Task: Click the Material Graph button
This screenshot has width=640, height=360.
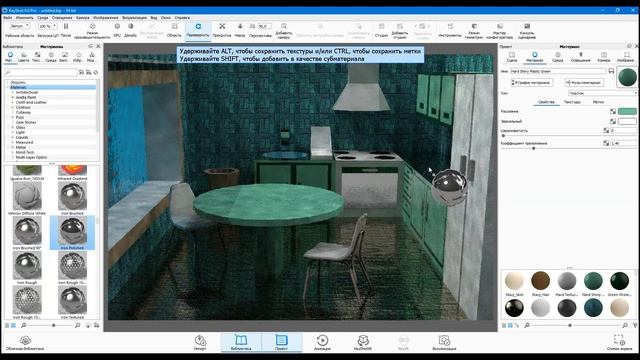Action: click(x=531, y=83)
